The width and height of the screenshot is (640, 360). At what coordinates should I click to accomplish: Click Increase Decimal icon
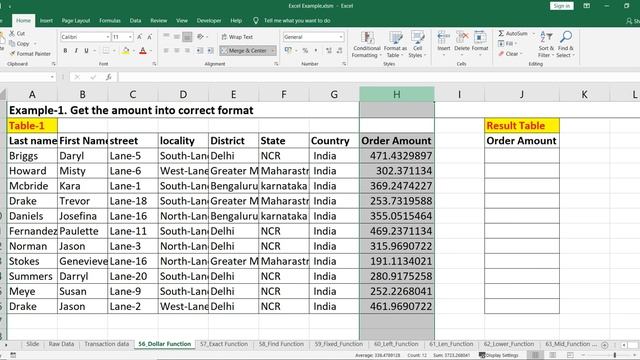click(x=329, y=51)
